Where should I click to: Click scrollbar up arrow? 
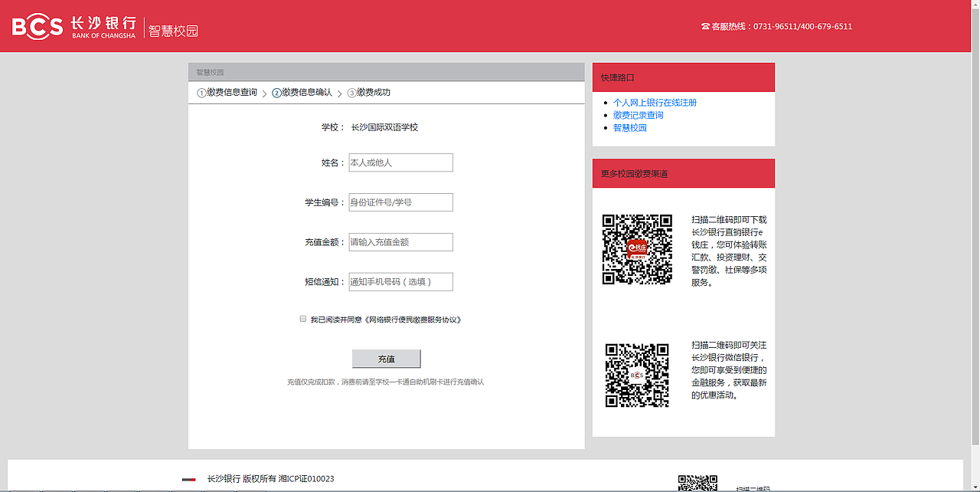coord(975,4)
